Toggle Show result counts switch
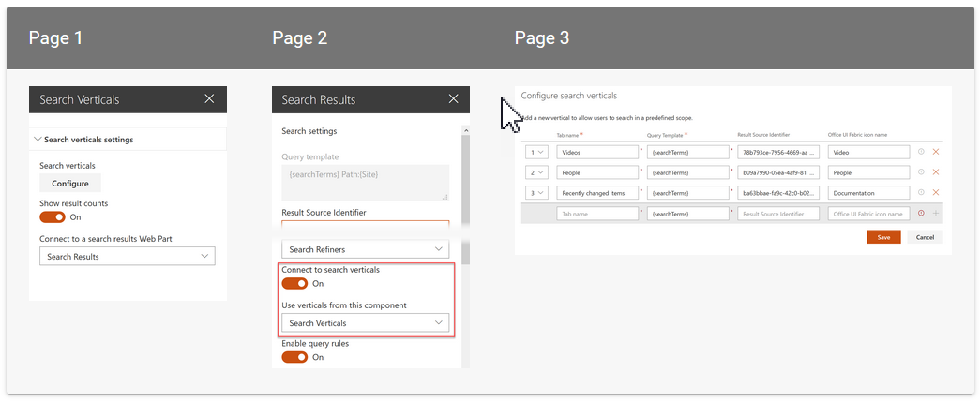The width and height of the screenshot is (980, 402). pyautogui.click(x=53, y=217)
